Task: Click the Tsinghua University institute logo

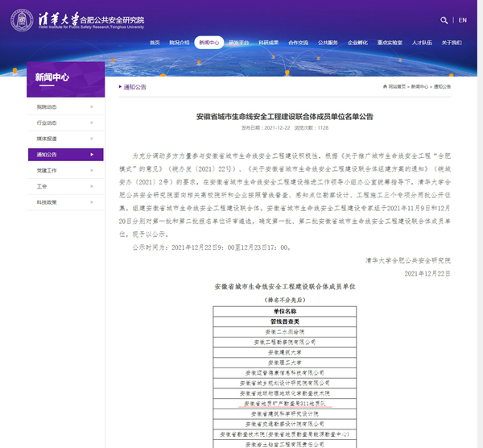Action: pos(77,20)
